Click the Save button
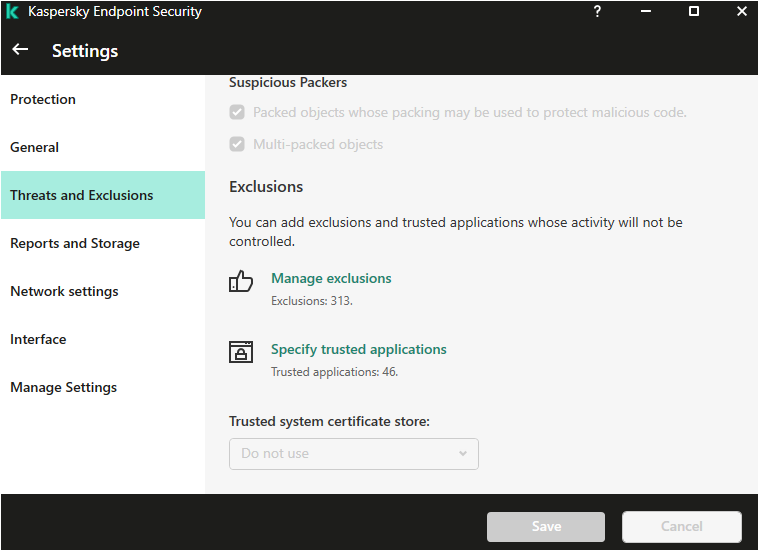This screenshot has width=759, height=551. (546, 526)
